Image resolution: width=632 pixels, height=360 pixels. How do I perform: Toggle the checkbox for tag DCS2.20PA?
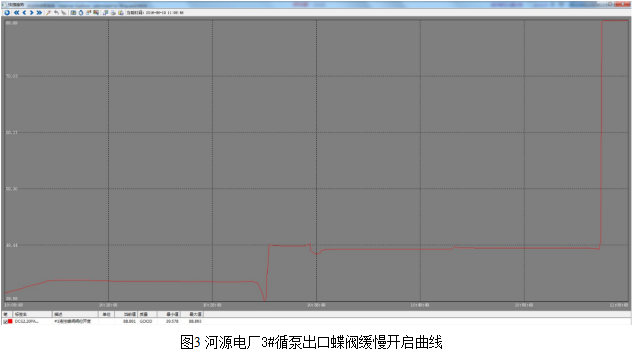6,321
